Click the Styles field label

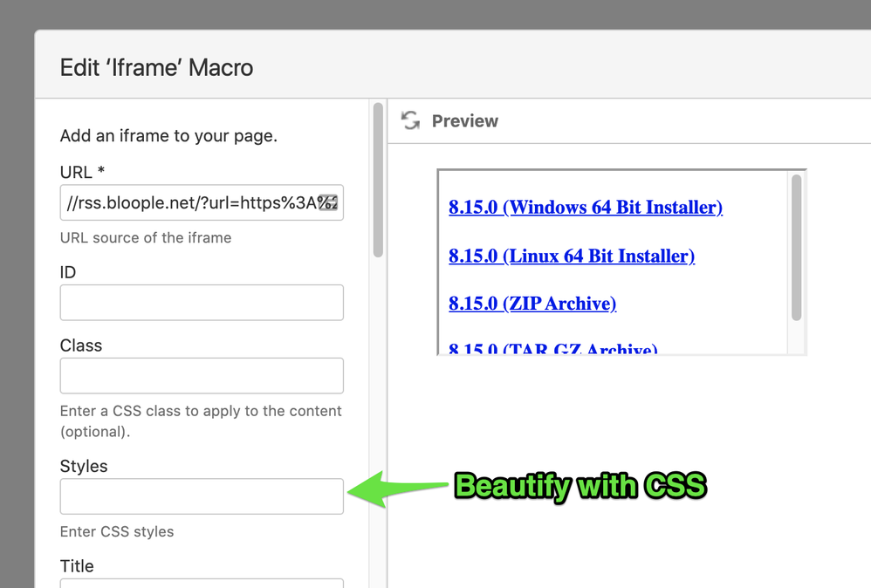tap(84, 467)
